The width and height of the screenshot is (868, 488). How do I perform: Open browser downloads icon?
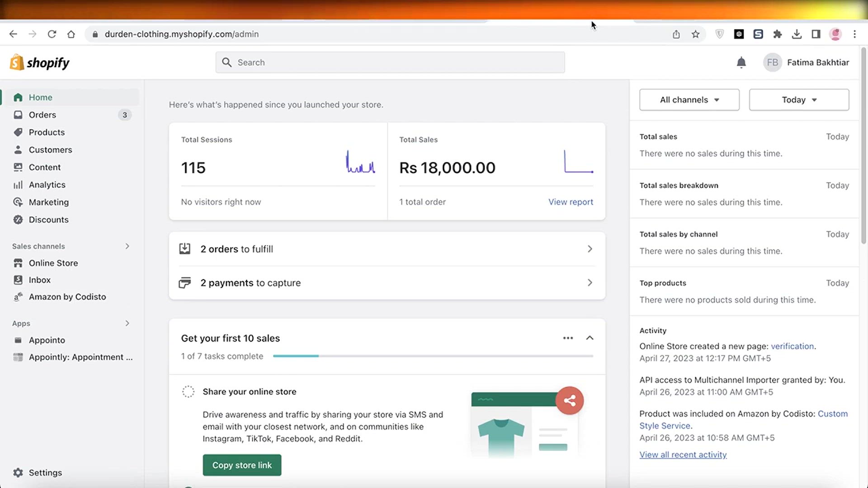[797, 34]
